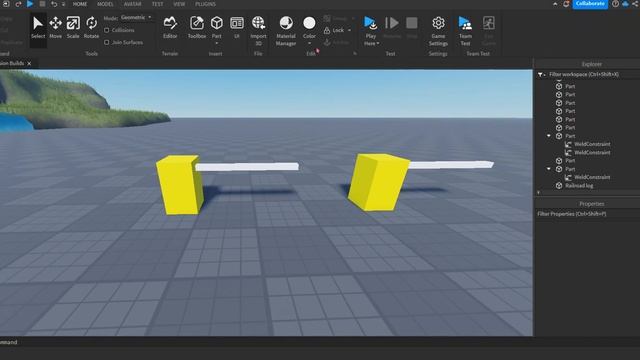Open the MODEL ribbon tab
640x360 pixels.
(x=105, y=4)
